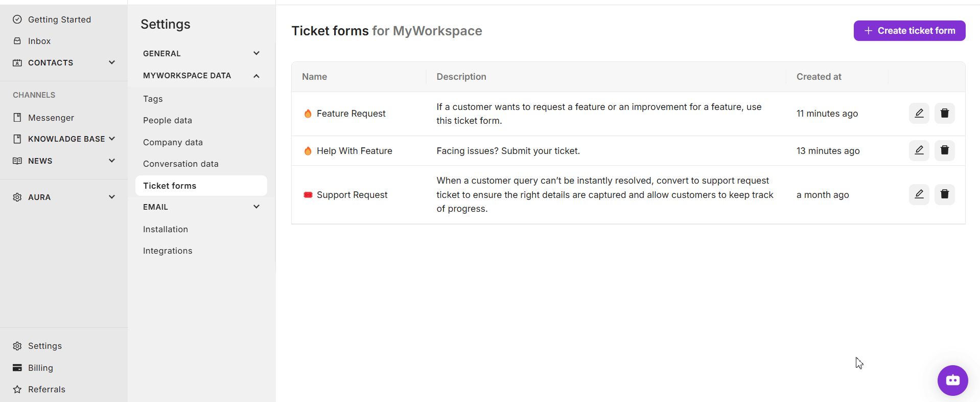This screenshot has width=980, height=402.
Task: Collapse the MyWorkspace Data chevron
Action: [x=256, y=76]
